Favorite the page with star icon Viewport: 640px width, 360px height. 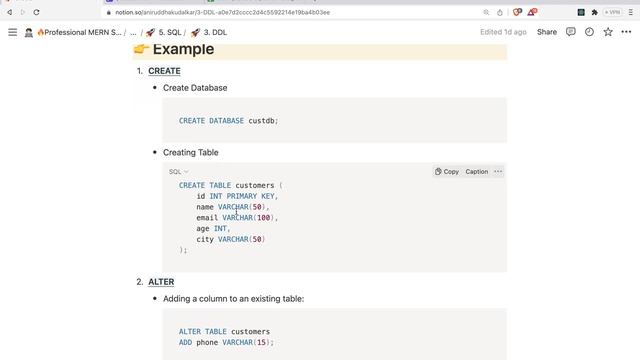[608, 32]
